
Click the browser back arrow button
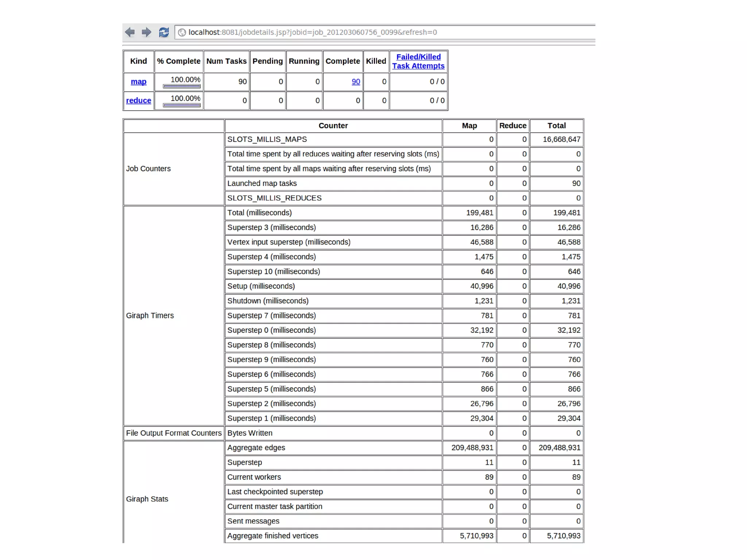[130, 32]
